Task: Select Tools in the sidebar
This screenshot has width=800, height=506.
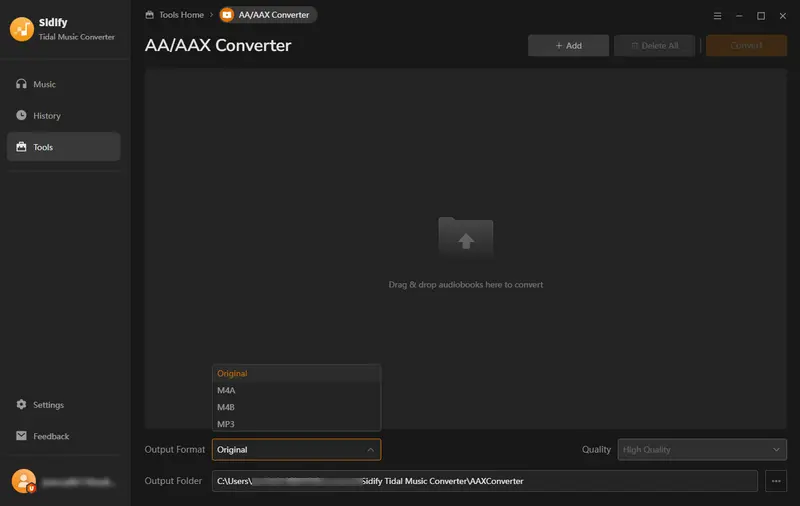Action: pos(63,147)
